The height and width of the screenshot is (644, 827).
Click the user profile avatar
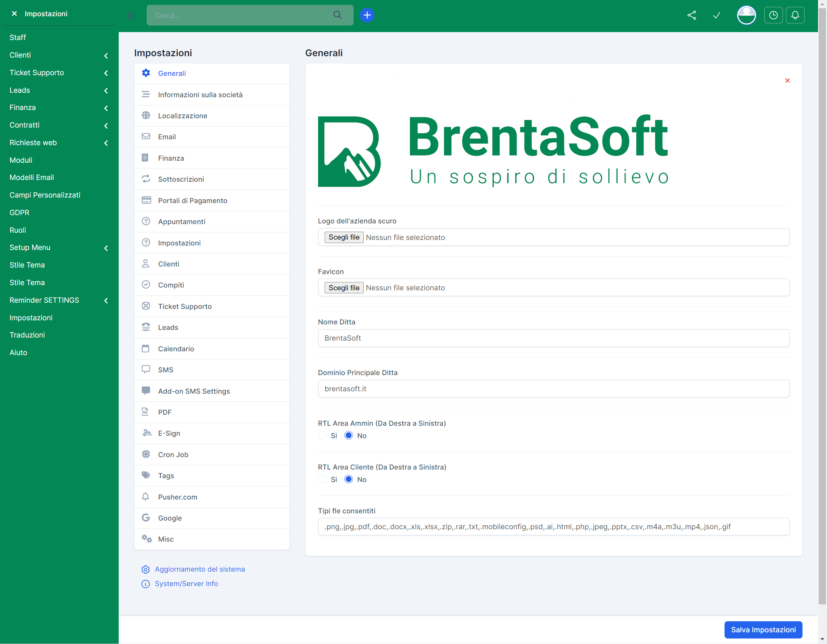(746, 15)
